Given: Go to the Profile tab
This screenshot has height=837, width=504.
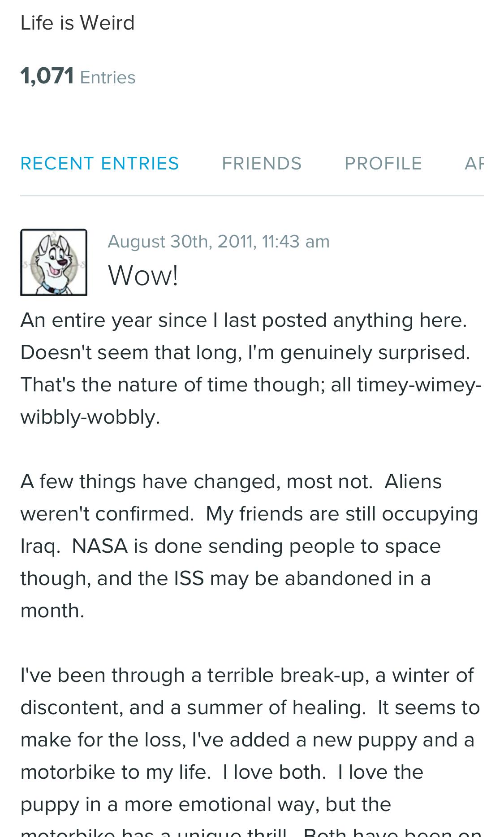Looking at the screenshot, I should (383, 164).
